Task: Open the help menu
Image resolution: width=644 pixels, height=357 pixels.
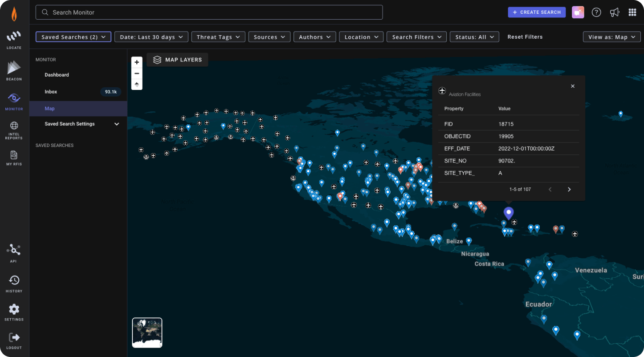Action: click(x=596, y=12)
